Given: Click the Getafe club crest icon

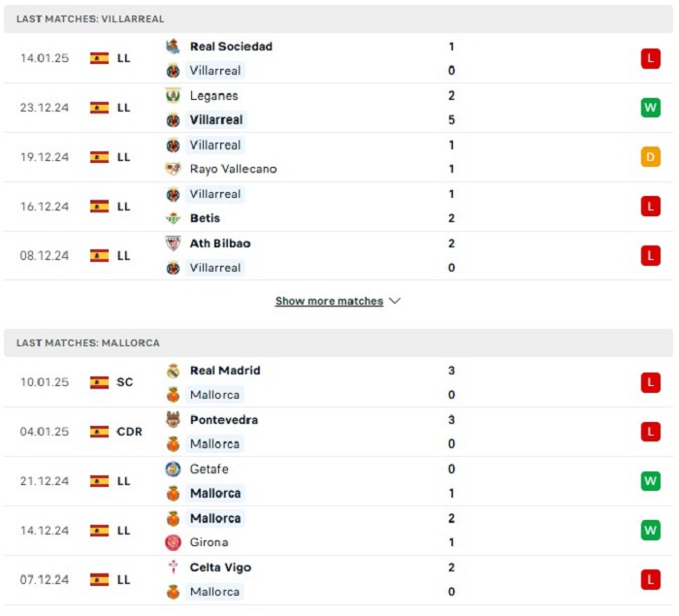Looking at the screenshot, I should point(173,470).
